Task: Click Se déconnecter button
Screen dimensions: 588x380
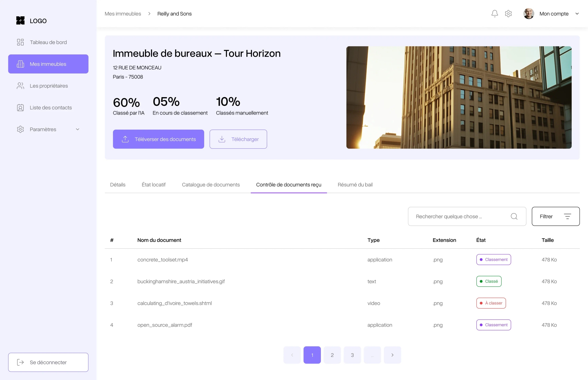Action: (48, 362)
